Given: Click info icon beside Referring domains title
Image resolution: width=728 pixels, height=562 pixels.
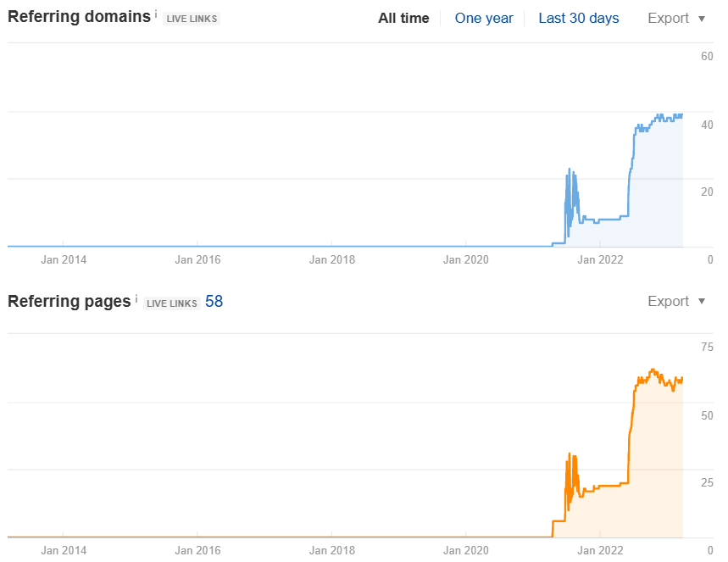Looking at the screenshot, I should tap(156, 14).
